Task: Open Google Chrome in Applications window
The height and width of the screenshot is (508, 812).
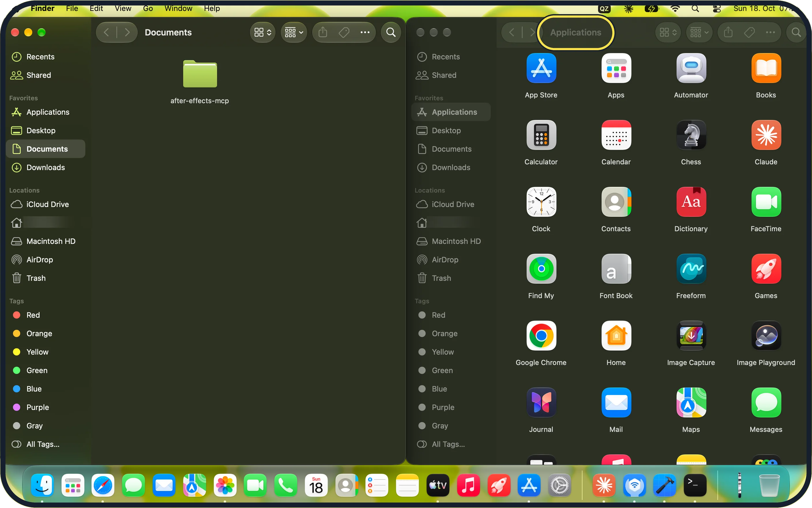Action: point(541,336)
